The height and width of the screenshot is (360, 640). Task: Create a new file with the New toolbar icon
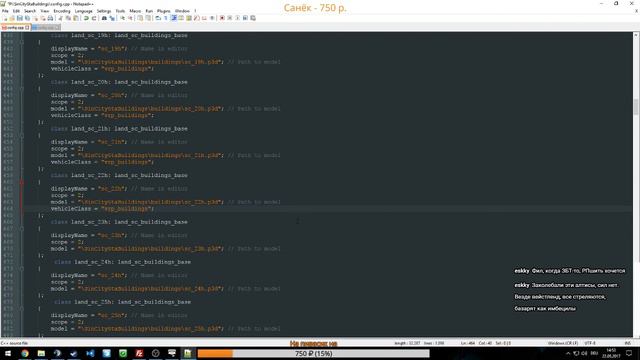point(5,18)
